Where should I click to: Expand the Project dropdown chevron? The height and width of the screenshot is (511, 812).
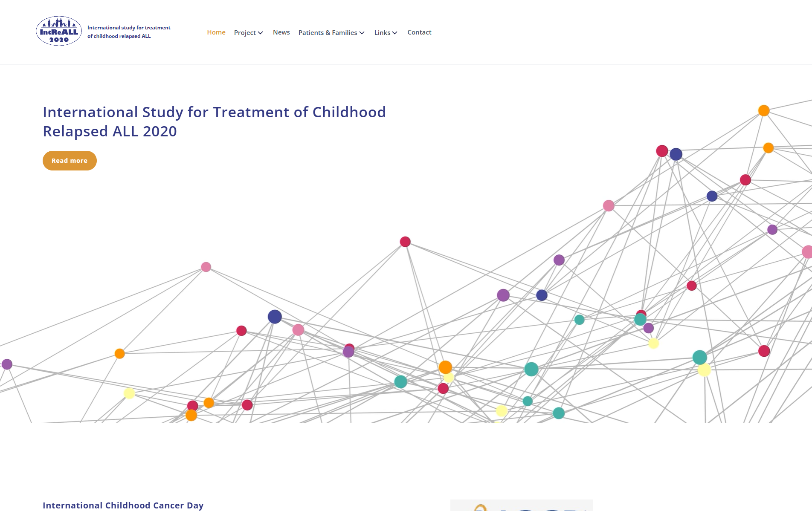tap(261, 33)
